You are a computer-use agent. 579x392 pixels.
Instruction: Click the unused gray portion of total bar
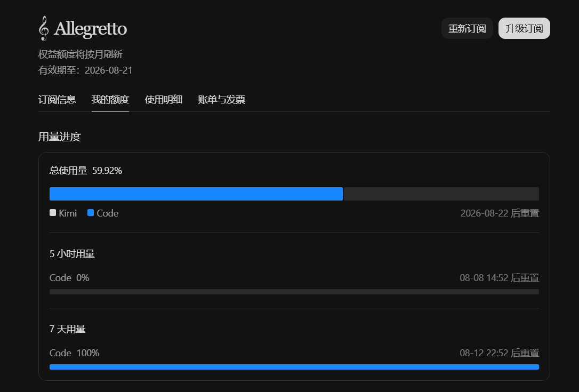[441, 194]
